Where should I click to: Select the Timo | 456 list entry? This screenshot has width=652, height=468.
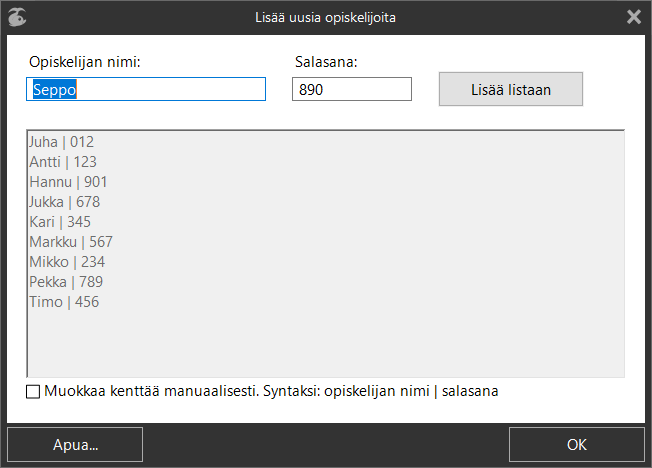pos(64,302)
